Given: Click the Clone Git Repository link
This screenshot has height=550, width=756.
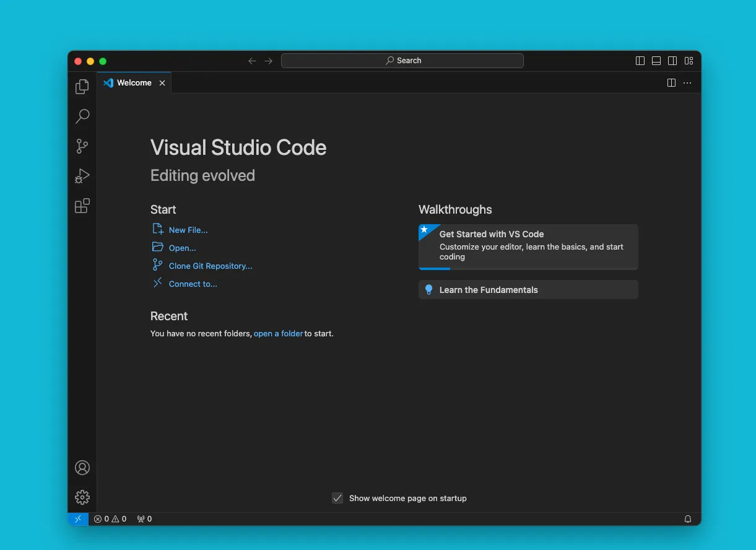Looking at the screenshot, I should pyautogui.click(x=211, y=266).
